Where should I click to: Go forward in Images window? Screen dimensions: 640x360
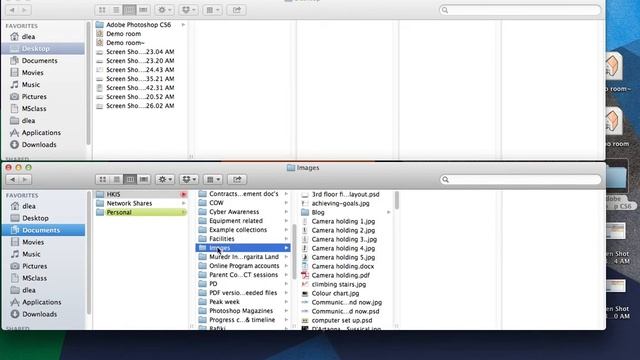(x=25, y=180)
